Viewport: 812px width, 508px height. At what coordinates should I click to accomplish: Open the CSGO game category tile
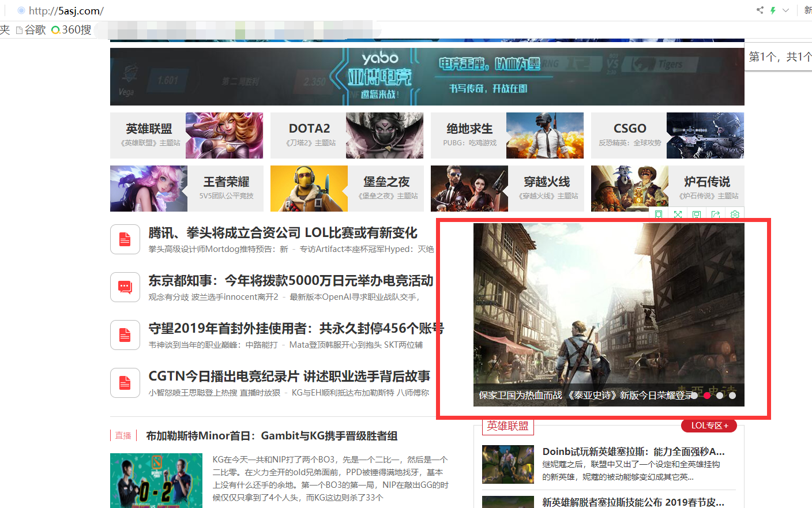pos(667,136)
